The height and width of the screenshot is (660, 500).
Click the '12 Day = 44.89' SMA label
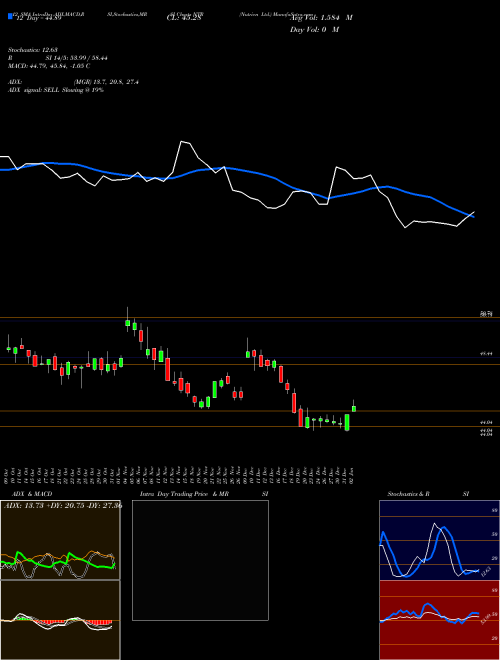coord(37,18)
